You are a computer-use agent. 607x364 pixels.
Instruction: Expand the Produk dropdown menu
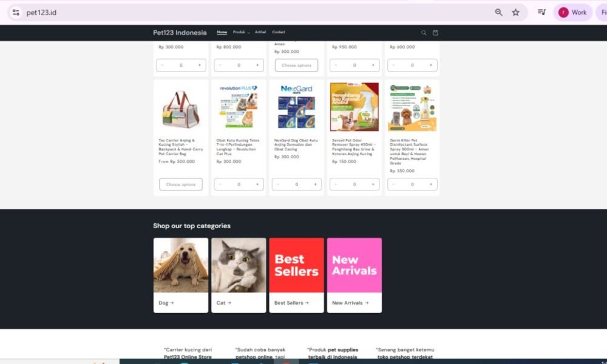[x=241, y=32]
